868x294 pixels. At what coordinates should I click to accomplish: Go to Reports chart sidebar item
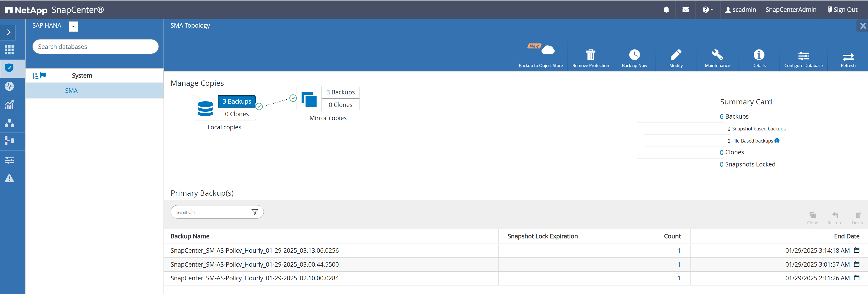[x=9, y=105]
